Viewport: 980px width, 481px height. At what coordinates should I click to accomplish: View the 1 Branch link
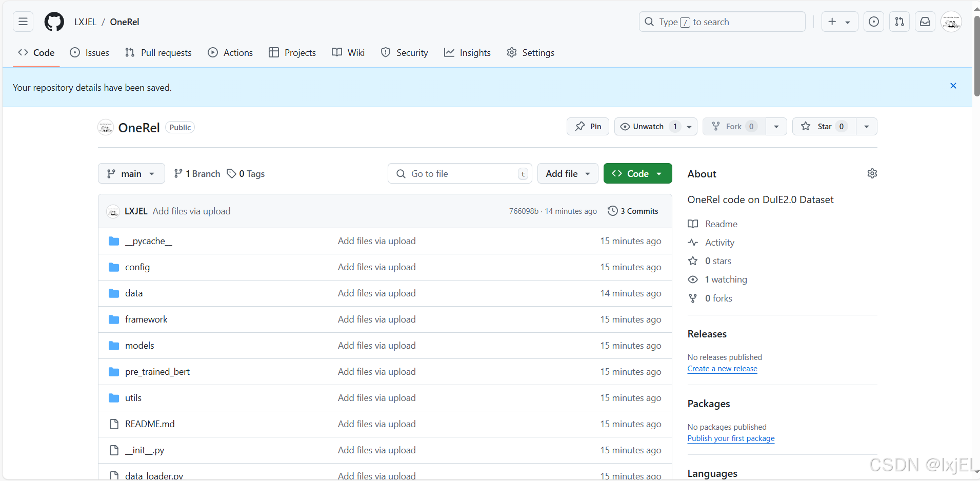coord(197,174)
